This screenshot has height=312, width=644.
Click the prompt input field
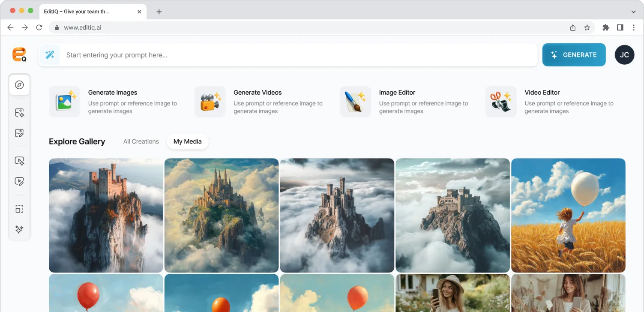[296, 55]
